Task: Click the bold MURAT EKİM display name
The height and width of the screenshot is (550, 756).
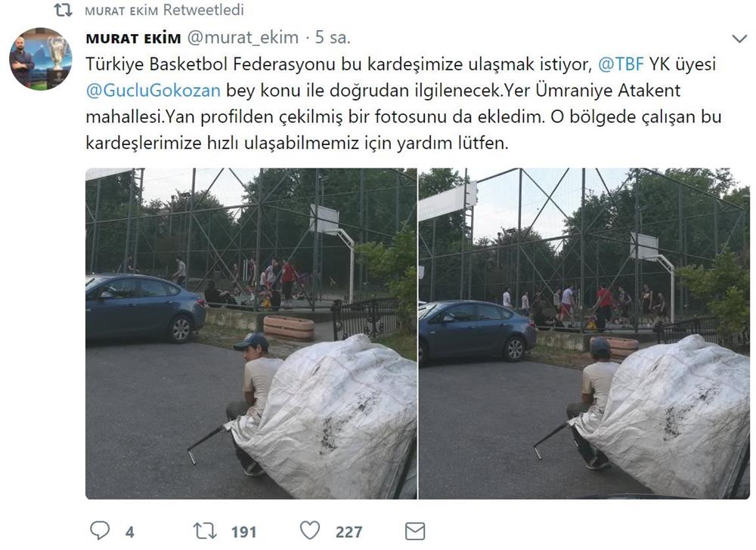Action: pyautogui.click(x=133, y=38)
